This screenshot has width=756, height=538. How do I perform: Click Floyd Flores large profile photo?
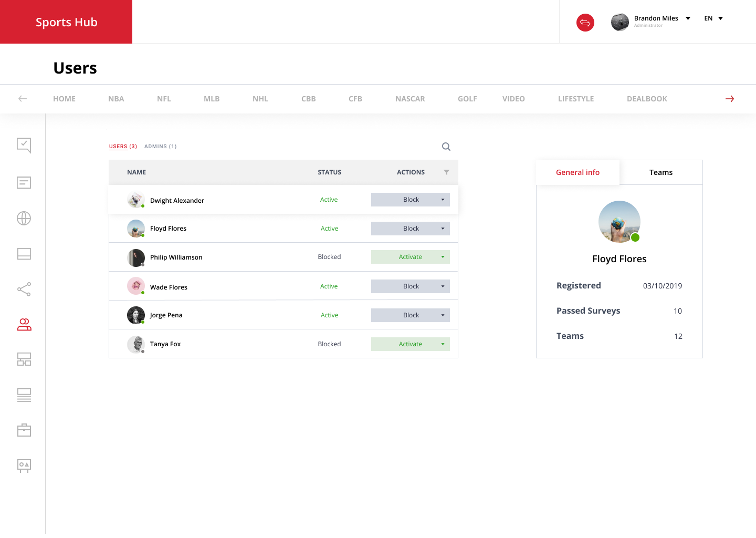pos(619,222)
